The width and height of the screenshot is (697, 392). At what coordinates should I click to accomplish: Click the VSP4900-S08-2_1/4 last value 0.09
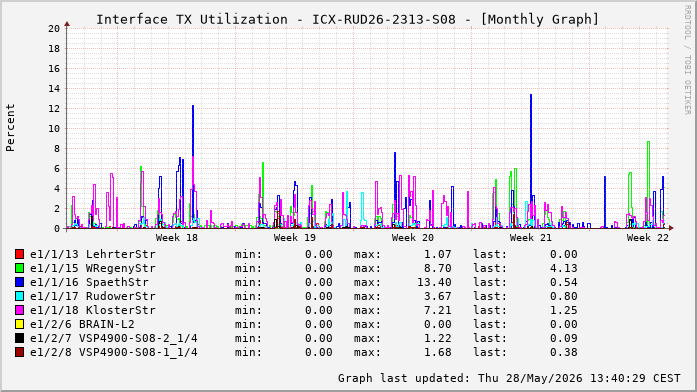pyautogui.click(x=564, y=338)
